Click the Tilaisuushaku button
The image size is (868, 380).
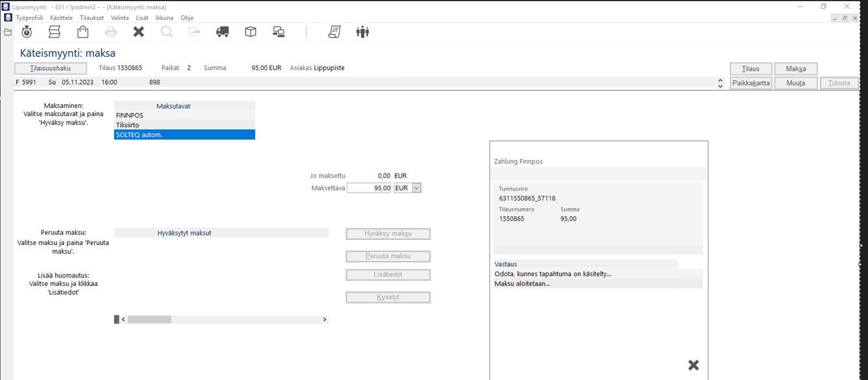point(51,69)
